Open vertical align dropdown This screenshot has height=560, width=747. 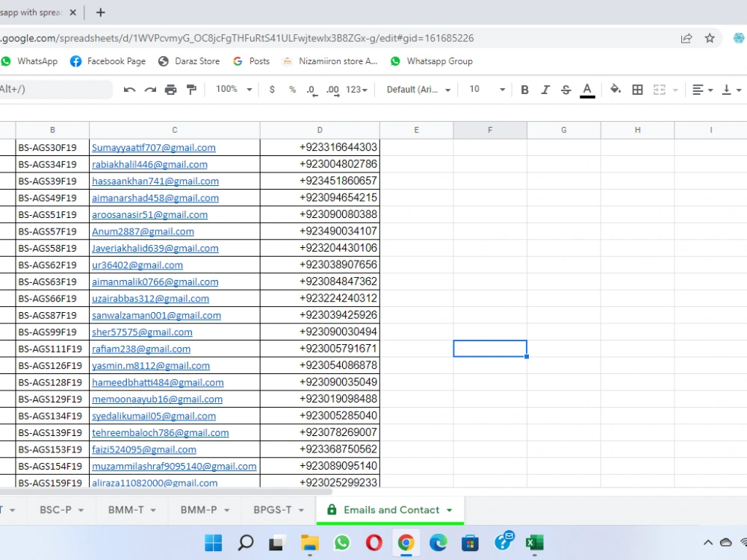point(732,90)
